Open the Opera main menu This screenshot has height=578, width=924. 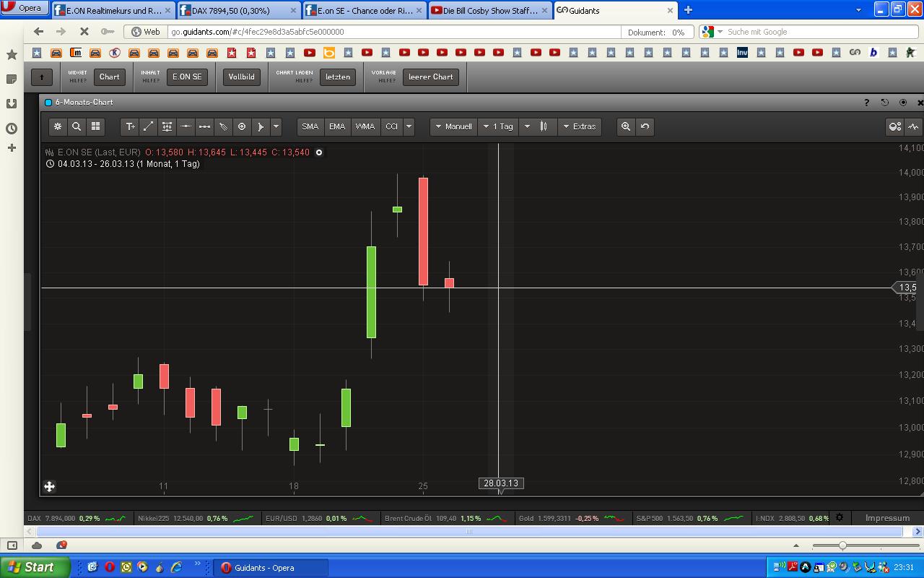point(24,9)
